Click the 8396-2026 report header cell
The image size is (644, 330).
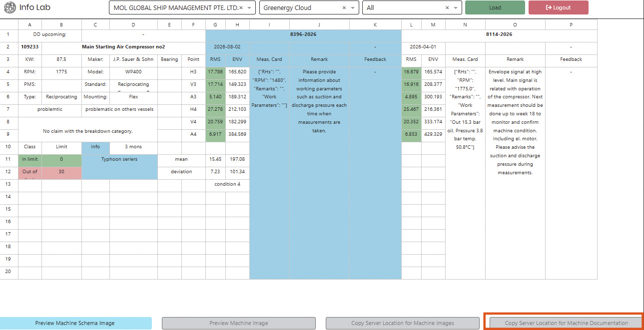303,35
